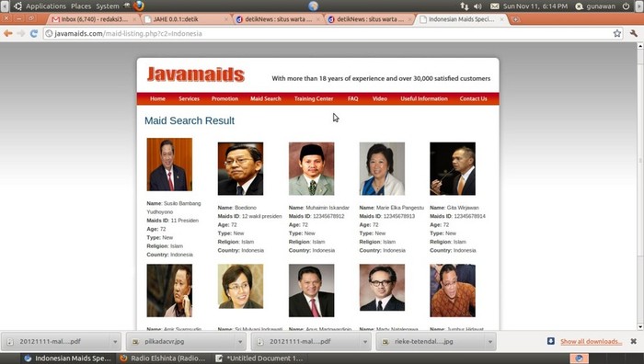Click the browser forward arrow
Image resolution: width=644 pixels, height=364 pixels.
(21, 34)
